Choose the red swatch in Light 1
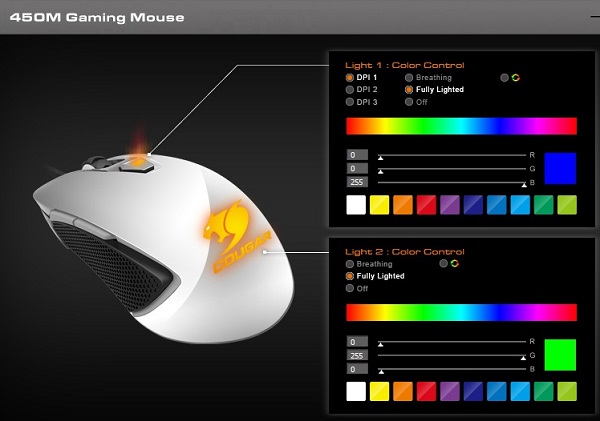Viewport: 600px width, 421px height. click(426, 205)
